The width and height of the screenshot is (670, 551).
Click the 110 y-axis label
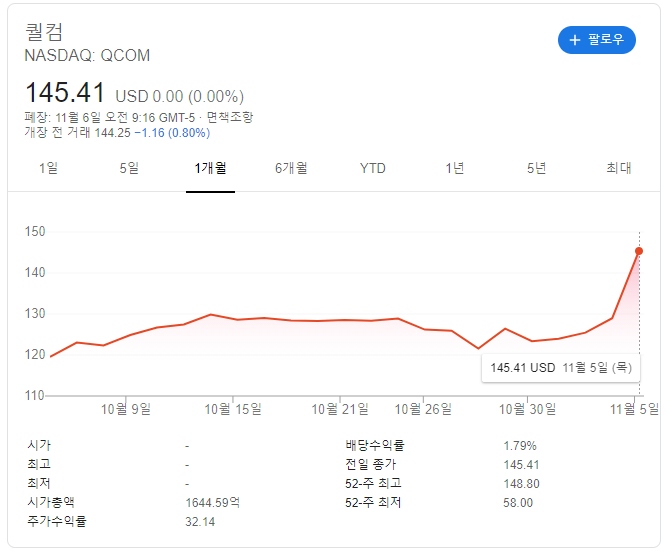click(35, 396)
